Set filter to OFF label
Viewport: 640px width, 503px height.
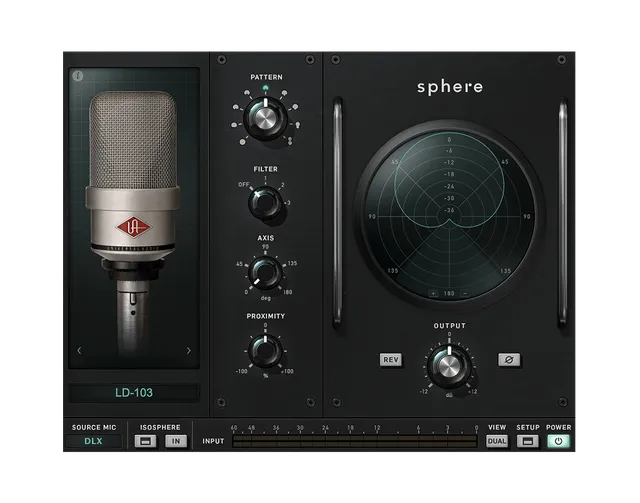pyautogui.click(x=243, y=185)
